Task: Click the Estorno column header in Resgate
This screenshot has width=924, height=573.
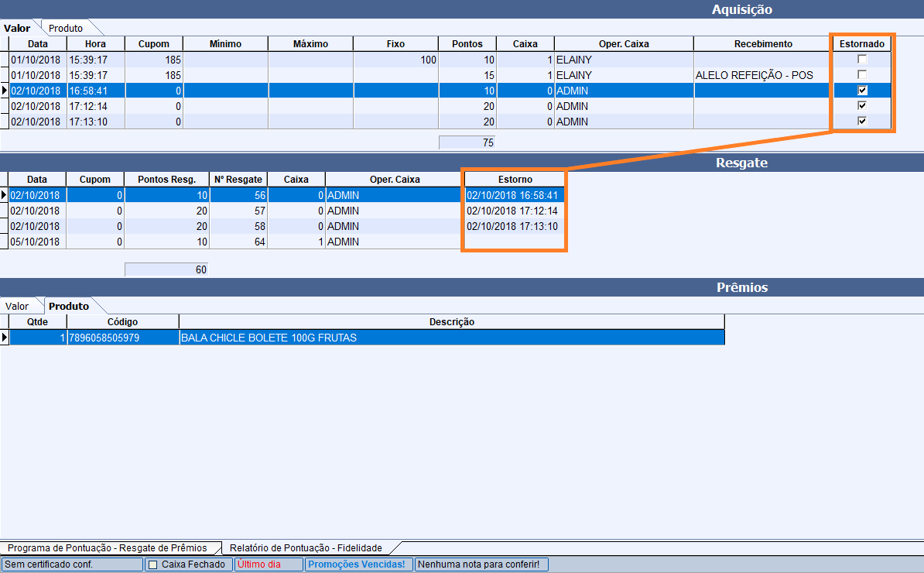Action: tap(515, 180)
